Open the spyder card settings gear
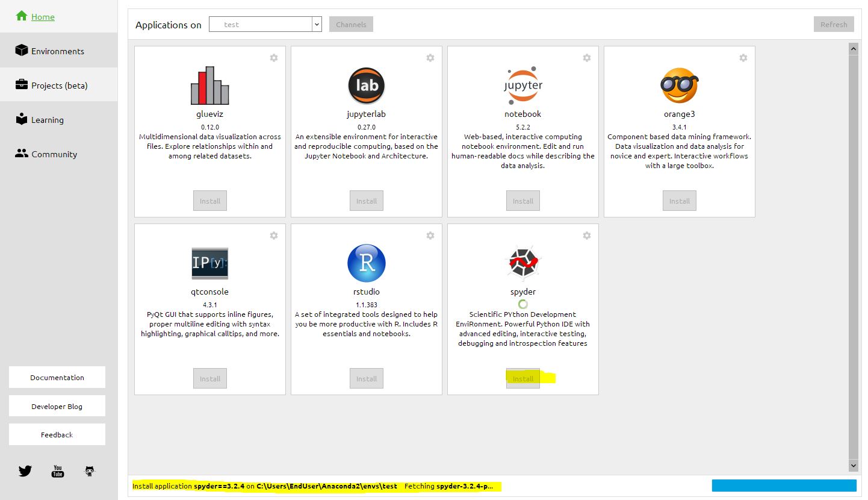The image size is (868, 500). [x=587, y=236]
